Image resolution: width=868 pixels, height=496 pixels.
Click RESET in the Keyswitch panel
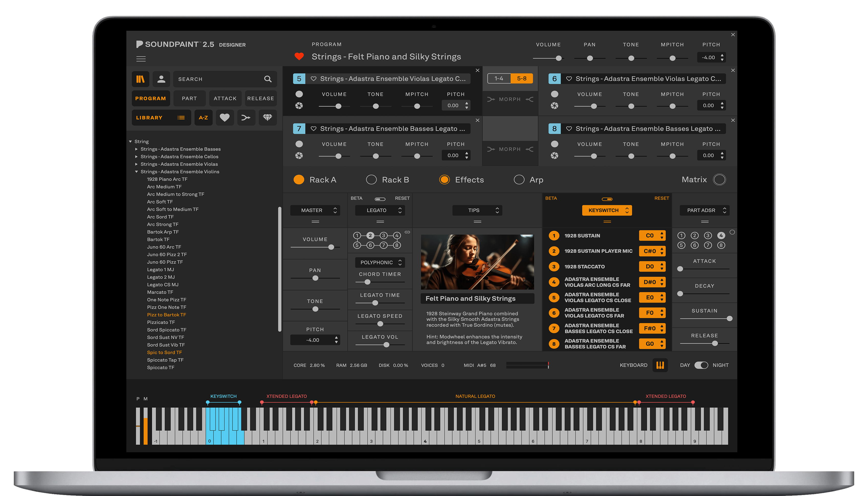(662, 198)
